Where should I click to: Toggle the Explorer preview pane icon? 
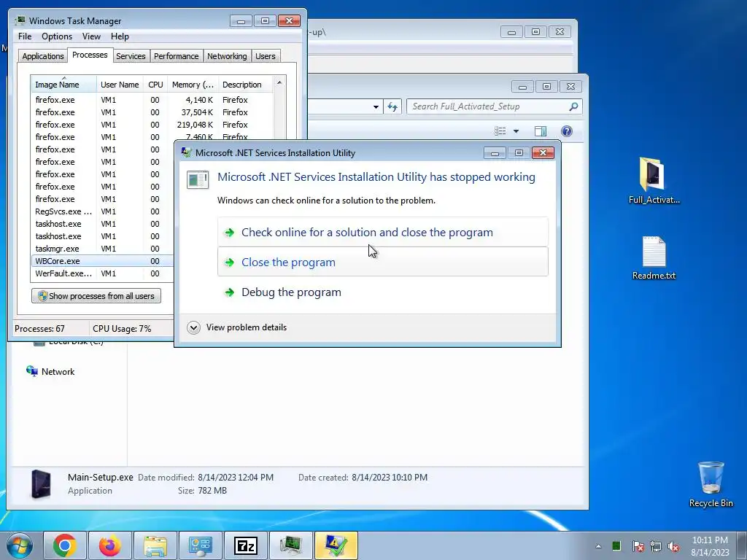point(541,131)
